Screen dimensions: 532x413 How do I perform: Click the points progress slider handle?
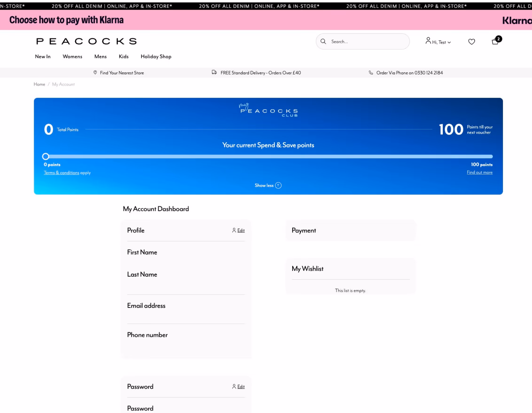pyautogui.click(x=46, y=156)
